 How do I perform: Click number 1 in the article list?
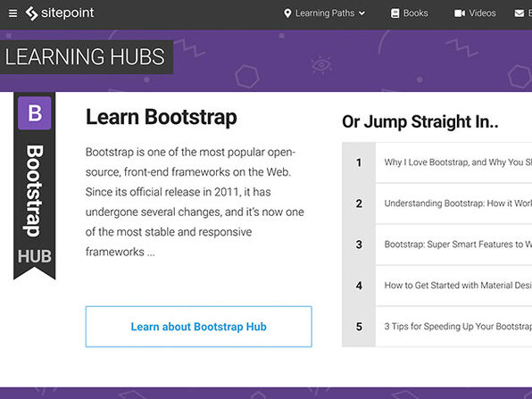click(359, 162)
